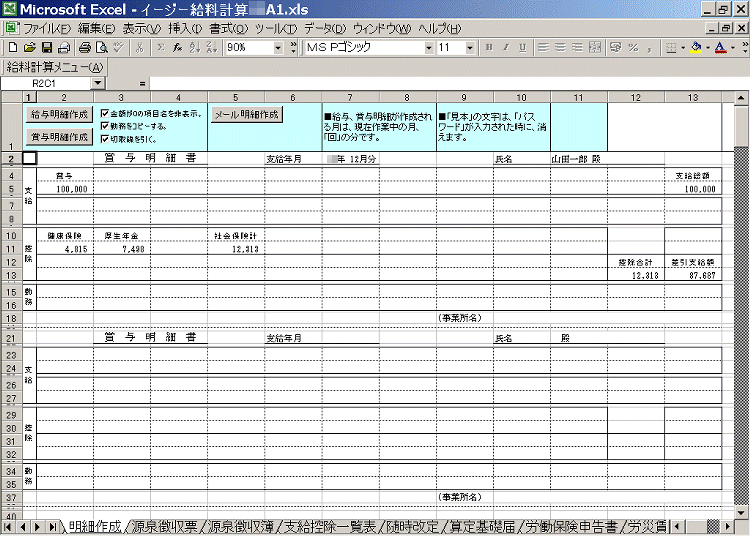Click the AutoSum sigma icon
750x536 pixels.
pos(161,47)
